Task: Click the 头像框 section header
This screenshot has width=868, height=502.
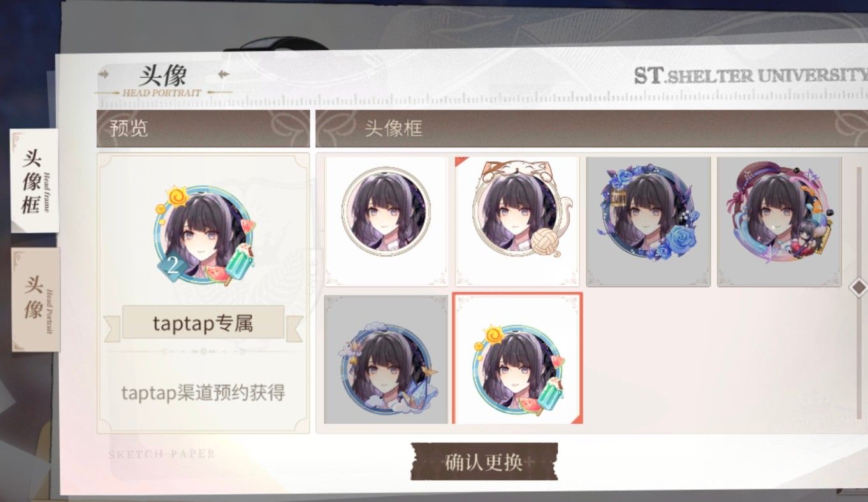Action: (393, 129)
